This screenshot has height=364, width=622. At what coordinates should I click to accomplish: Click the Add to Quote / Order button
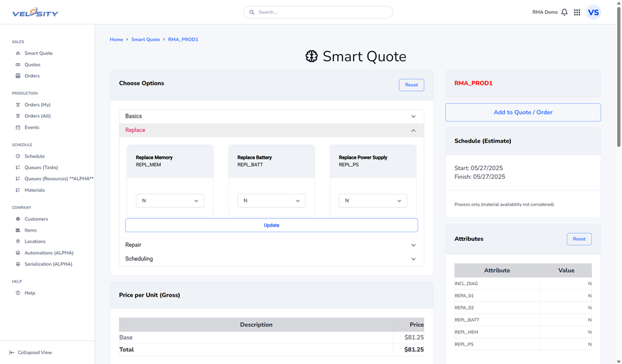pyautogui.click(x=522, y=112)
